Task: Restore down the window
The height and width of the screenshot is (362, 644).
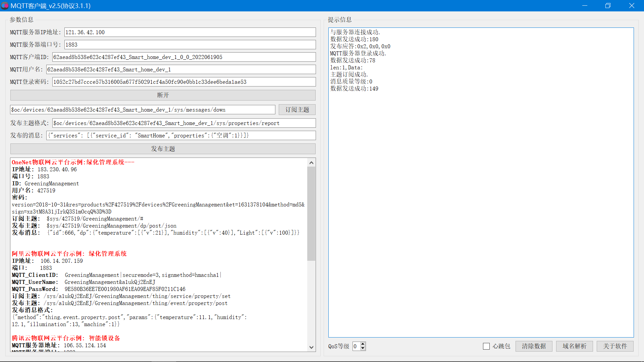Action: pos(608,6)
